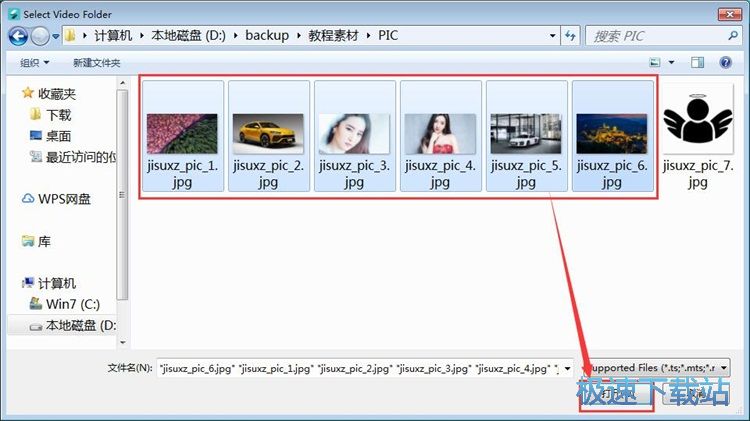
Task: Click the sidebar scroll down arrow
Action: (x=122, y=343)
